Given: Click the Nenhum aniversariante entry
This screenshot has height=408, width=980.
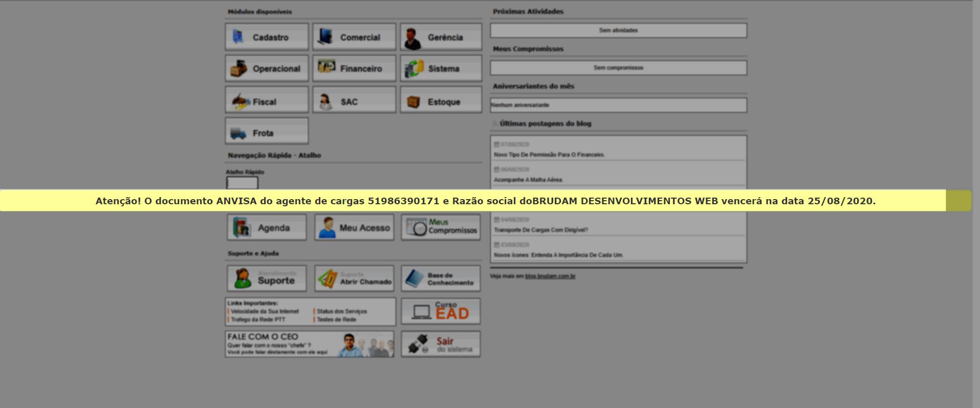Looking at the screenshot, I should click(x=618, y=105).
